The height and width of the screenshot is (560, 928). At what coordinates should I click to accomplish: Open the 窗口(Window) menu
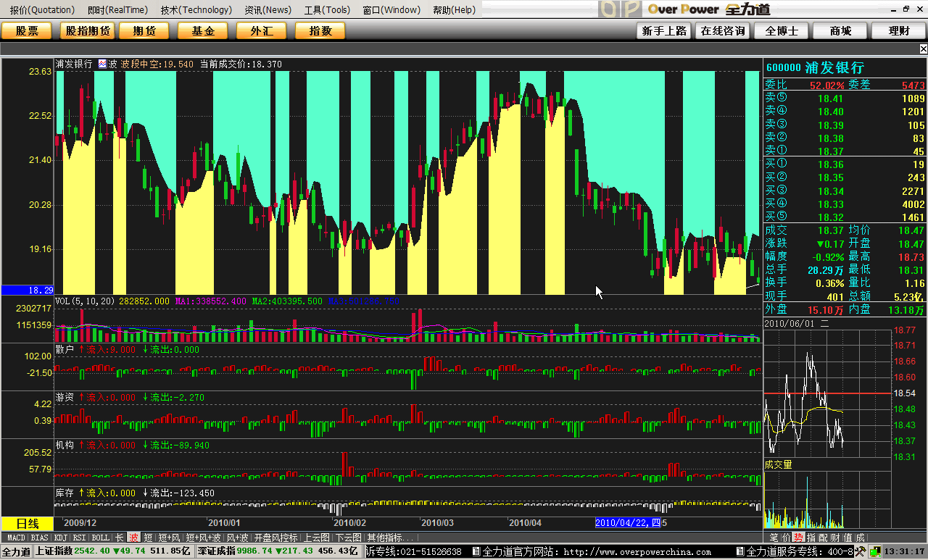[x=391, y=9]
